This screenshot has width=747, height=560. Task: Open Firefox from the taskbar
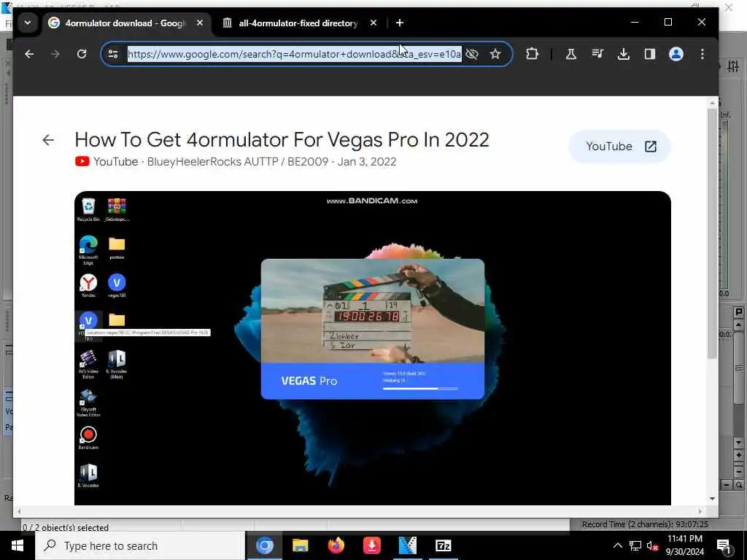click(336, 545)
